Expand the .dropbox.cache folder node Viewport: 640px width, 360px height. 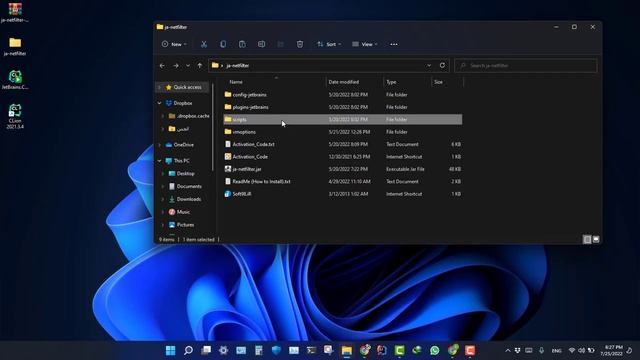tap(163, 116)
